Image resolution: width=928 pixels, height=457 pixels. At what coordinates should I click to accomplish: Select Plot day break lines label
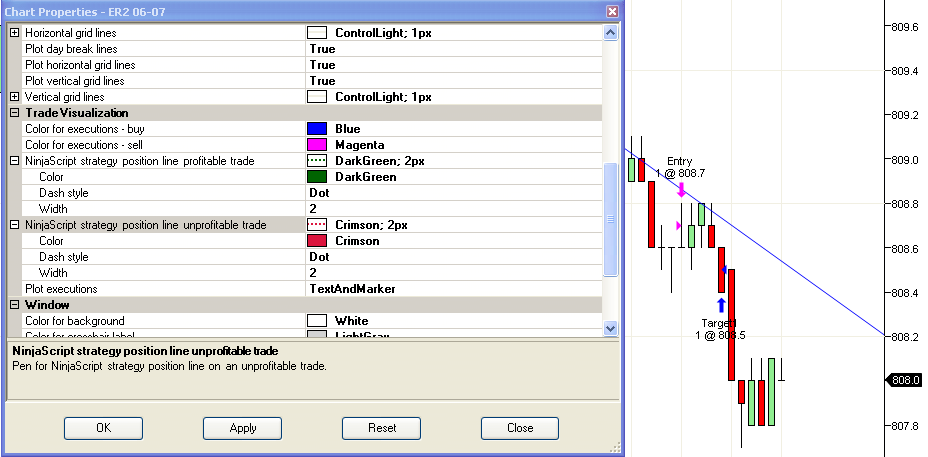[71, 49]
